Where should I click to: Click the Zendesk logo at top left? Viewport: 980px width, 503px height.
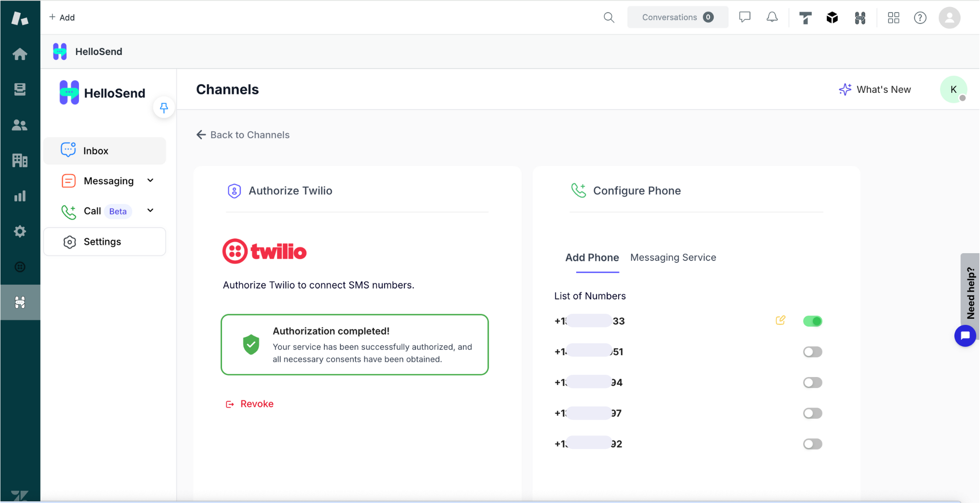(20, 18)
